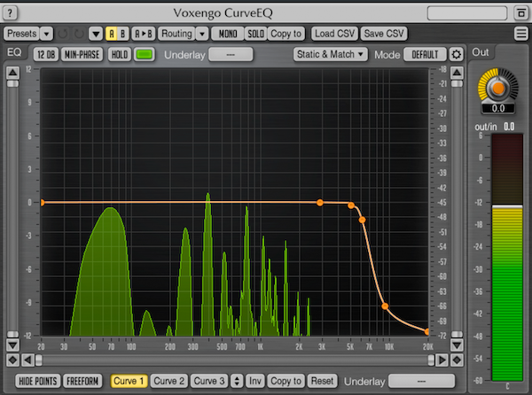Open EQ settings gear icon

[456, 54]
